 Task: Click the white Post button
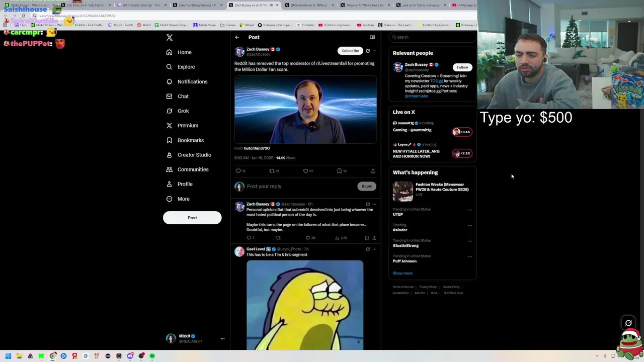click(x=192, y=218)
